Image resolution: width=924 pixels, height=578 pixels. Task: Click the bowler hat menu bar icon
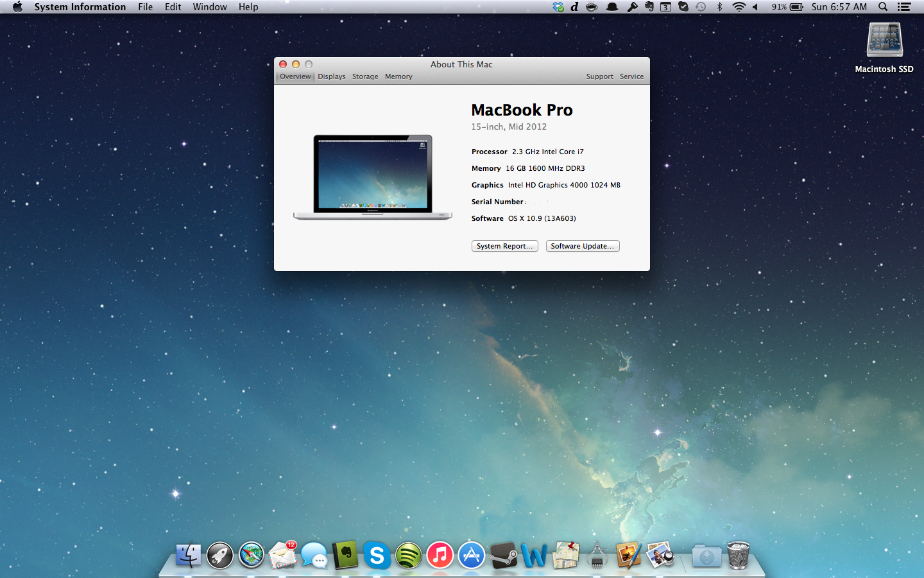(612, 7)
